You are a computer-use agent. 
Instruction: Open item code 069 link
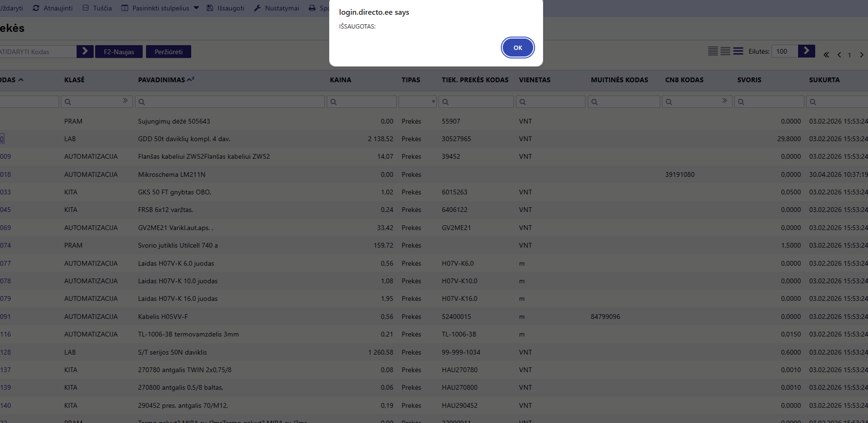5,228
